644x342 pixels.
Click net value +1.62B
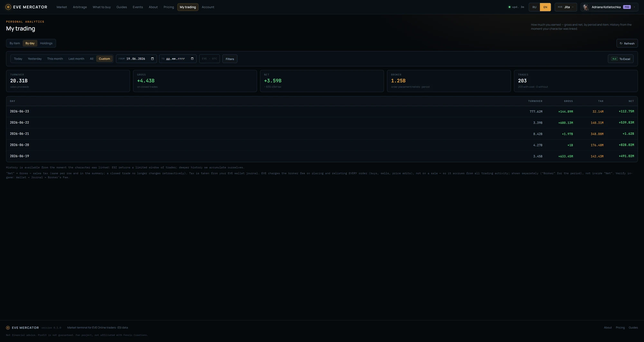[628, 134]
